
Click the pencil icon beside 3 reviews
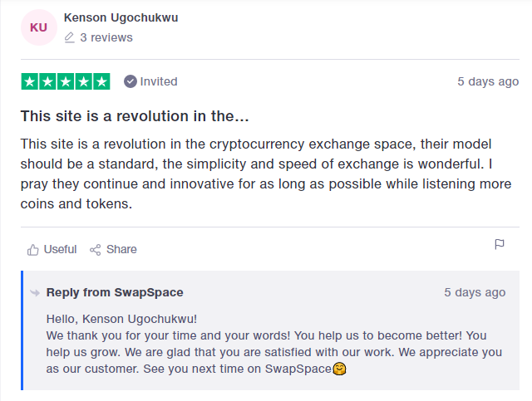[x=69, y=37]
